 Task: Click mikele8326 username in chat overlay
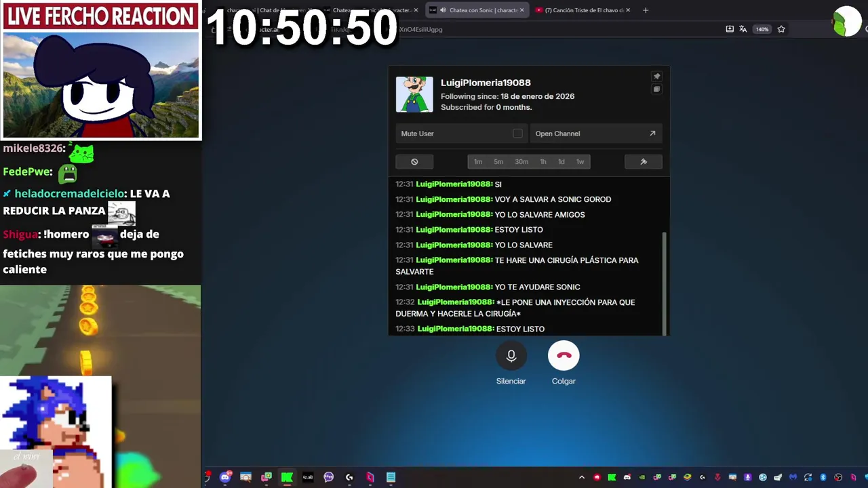34,148
